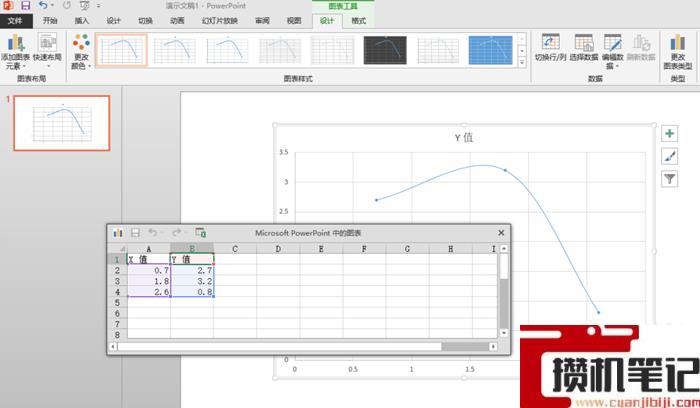This screenshot has width=700, height=408.
Task: Close the chart data sheet window
Action: click(501, 233)
